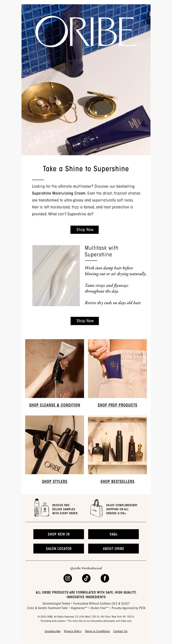Click Shop Now button below Multitask section
Screen dimensions: 172x644
(x=85, y=321)
